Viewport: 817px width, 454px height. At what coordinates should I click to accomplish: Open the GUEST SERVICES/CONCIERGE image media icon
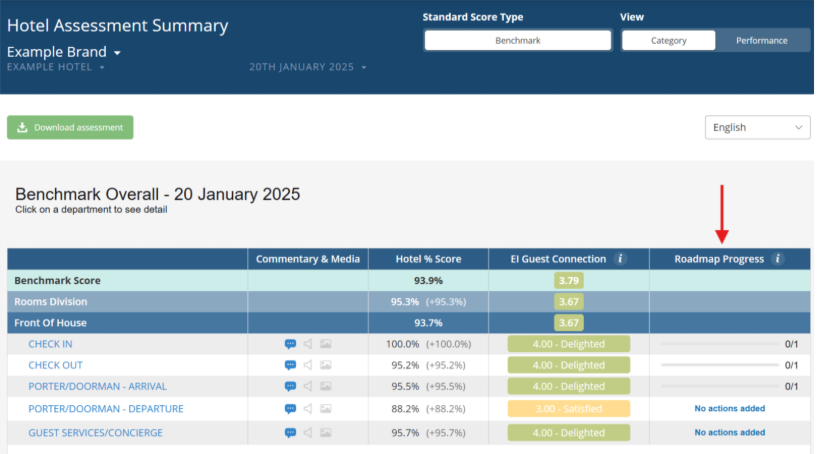point(326,433)
